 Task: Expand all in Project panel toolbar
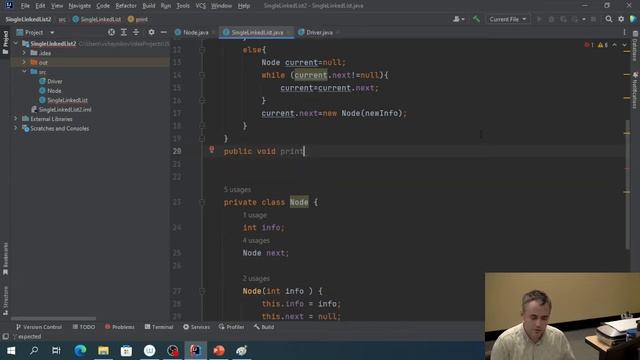124,32
